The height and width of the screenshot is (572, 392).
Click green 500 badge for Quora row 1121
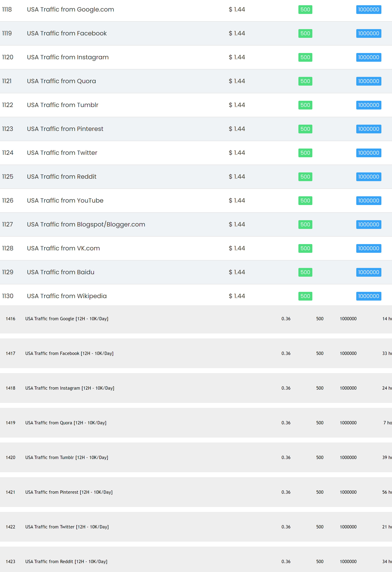[305, 81]
